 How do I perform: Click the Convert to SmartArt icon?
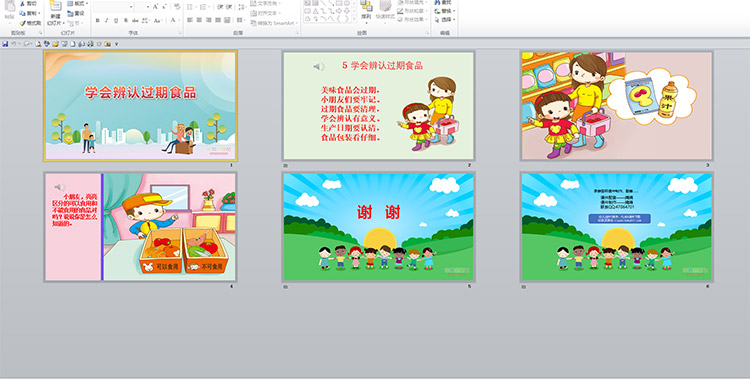pyautogui.click(x=253, y=23)
